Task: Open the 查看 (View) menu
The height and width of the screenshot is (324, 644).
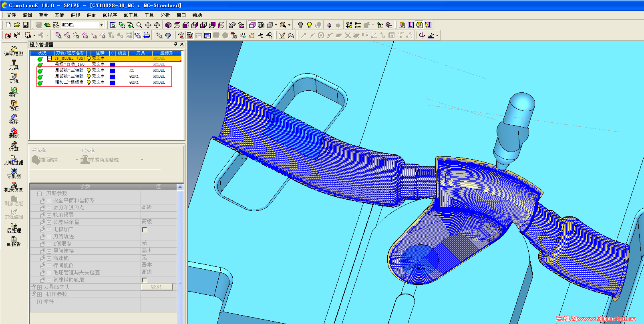Action: [43, 15]
